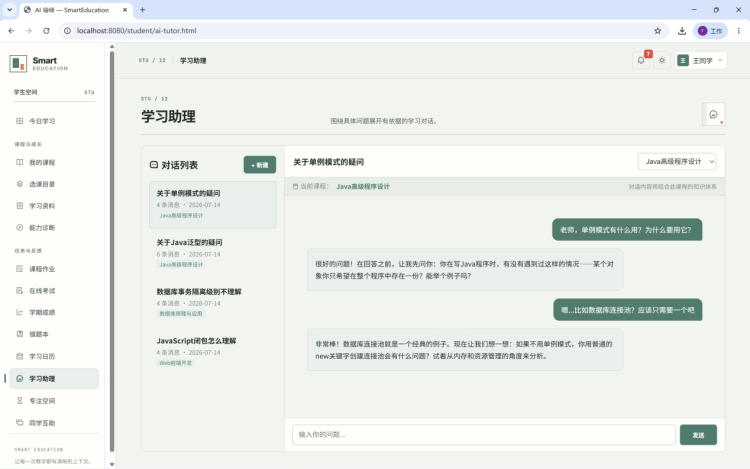Go back with the browser back arrow
The image size is (750, 469).
point(11,31)
